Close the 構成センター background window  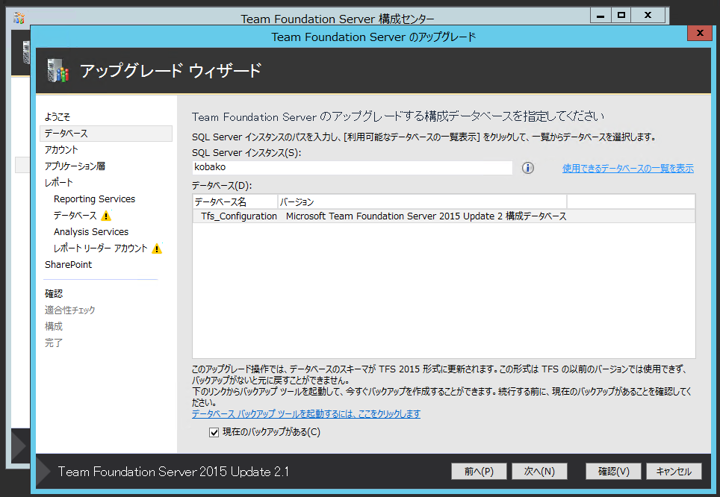(x=648, y=15)
